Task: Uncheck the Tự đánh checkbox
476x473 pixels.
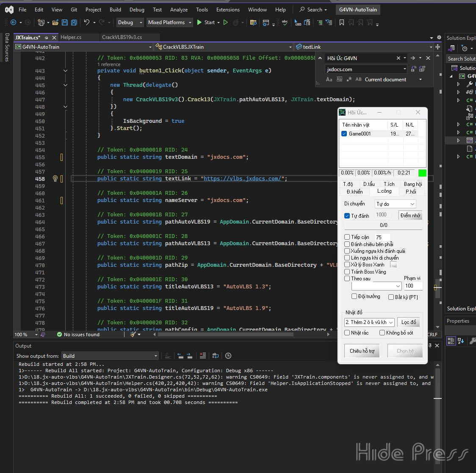Action: click(347, 216)
